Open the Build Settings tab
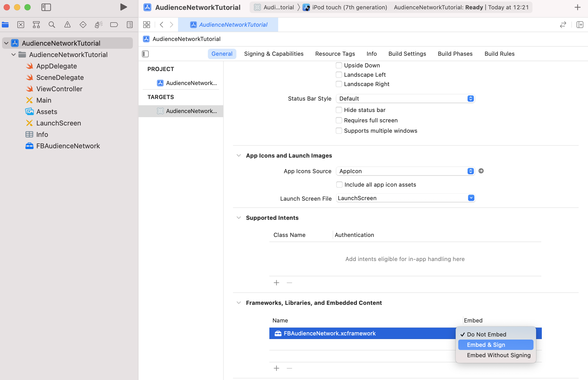This screenshot has width=588, height=380. pos(407,54)
